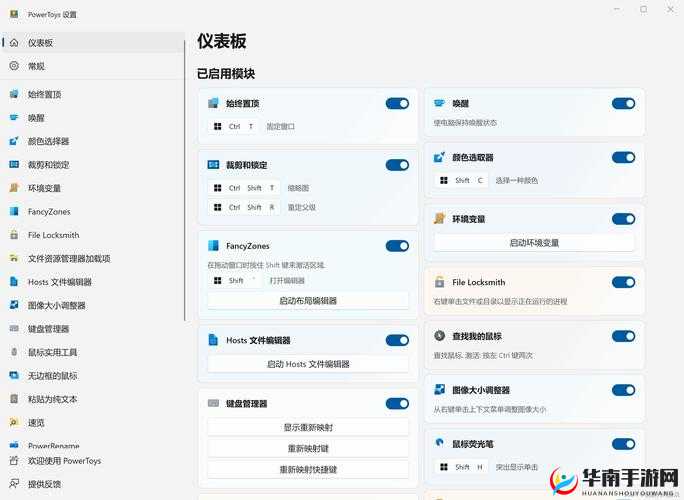This screenshot has width=684, height=500.
Task: Click the PowerToys app icon in title bar
Action: [14, 14]
